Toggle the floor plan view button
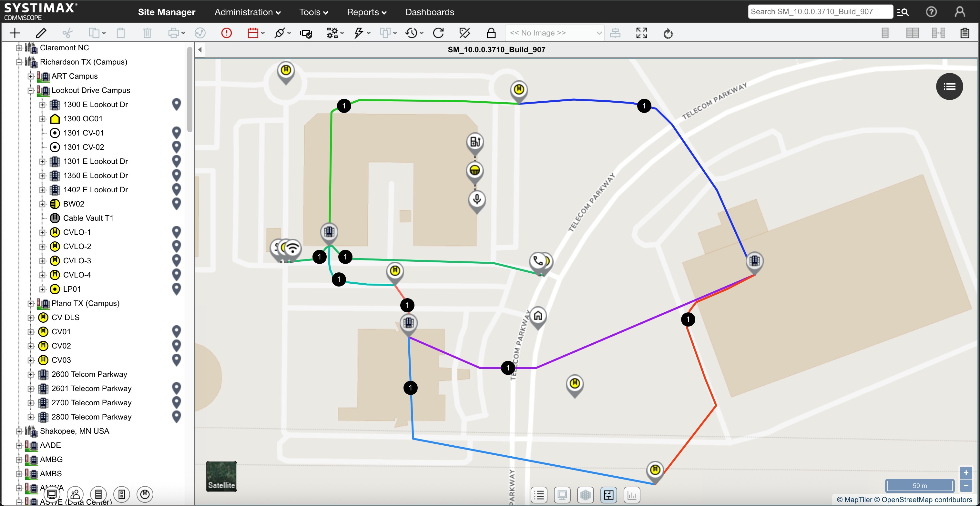Image resolution: width=980 pixels, height=506 pixels. [x=608, y=495]
